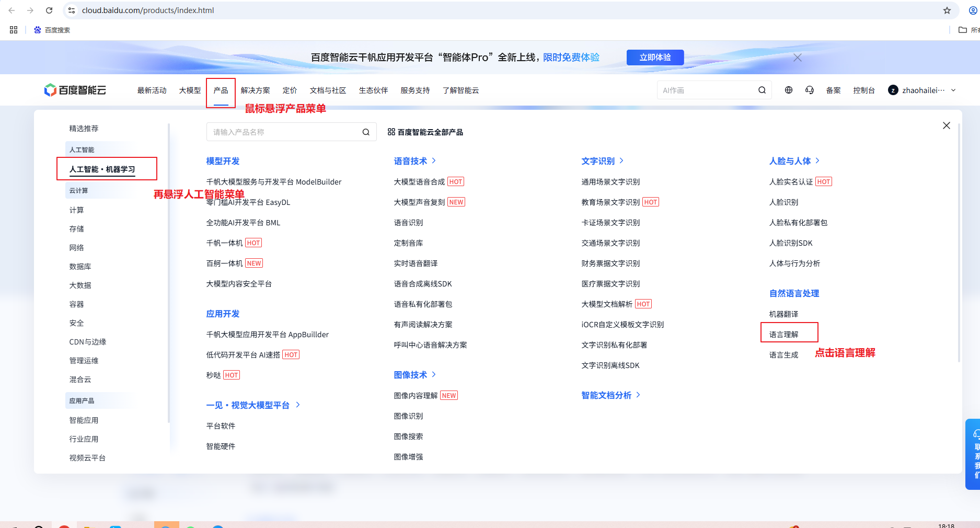Open 大模型语音合成 link
Image resolution: width=980 pixels, height=528 pixels.
click(420, 182)
